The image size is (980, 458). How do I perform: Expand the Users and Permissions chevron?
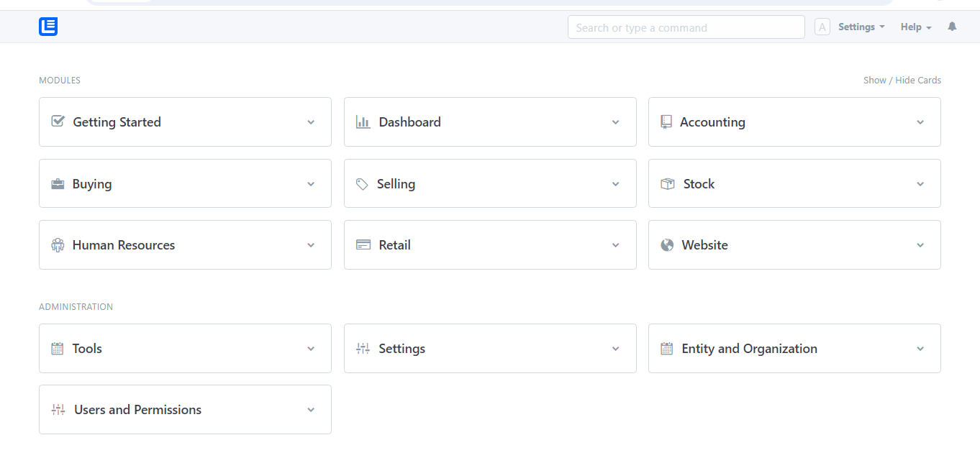click(311, 410)
